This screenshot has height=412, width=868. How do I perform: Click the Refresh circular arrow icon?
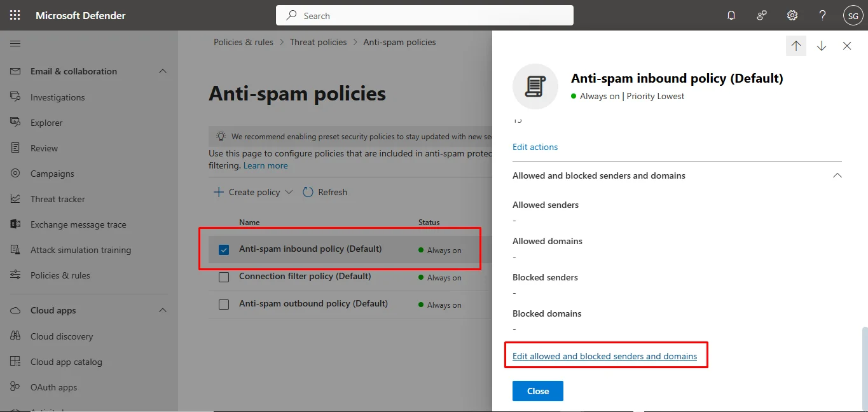pyautogui.click(x=308, y=192)
